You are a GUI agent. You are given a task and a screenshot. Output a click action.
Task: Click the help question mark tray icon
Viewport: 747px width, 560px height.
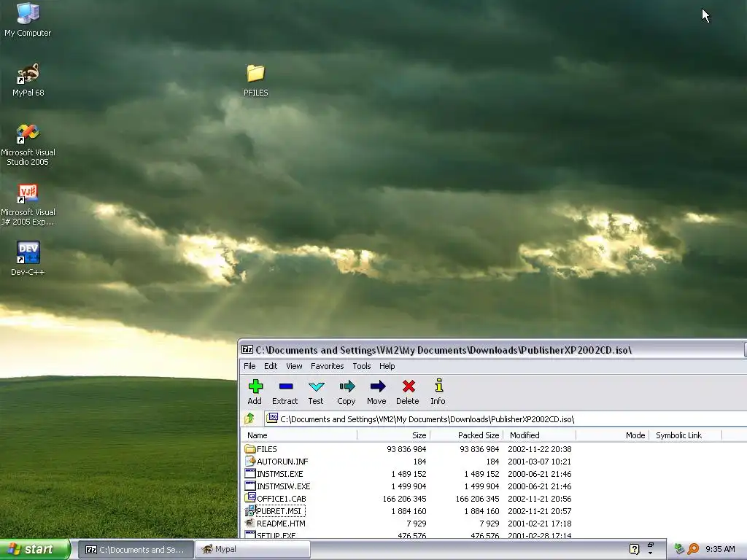(634, 549)
